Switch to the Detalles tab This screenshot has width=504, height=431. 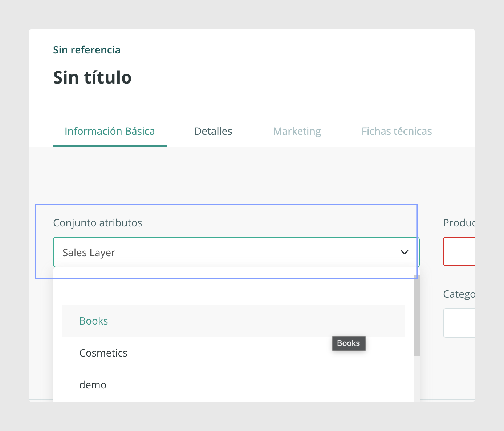(x=213, y=131)
